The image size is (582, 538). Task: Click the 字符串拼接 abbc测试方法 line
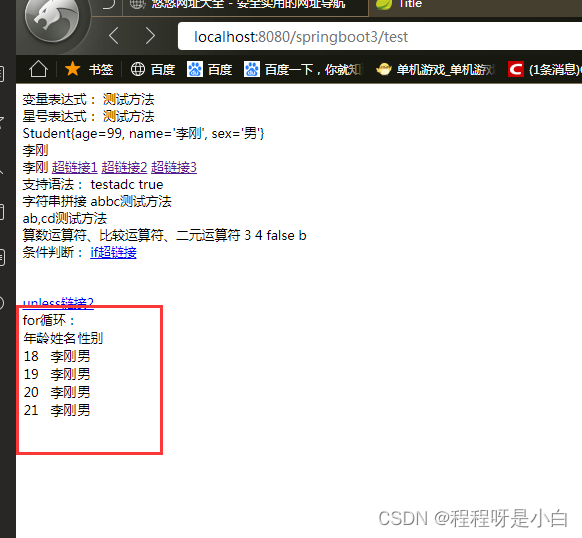coord(97,202)
